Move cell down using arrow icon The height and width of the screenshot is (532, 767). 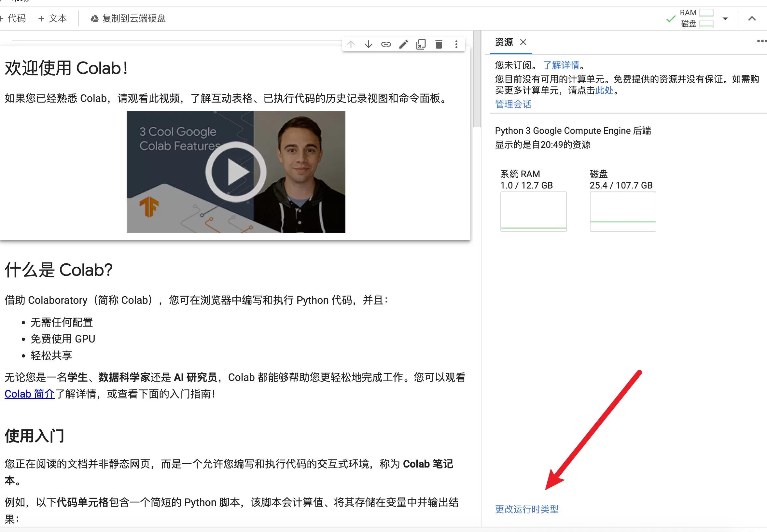368,44
